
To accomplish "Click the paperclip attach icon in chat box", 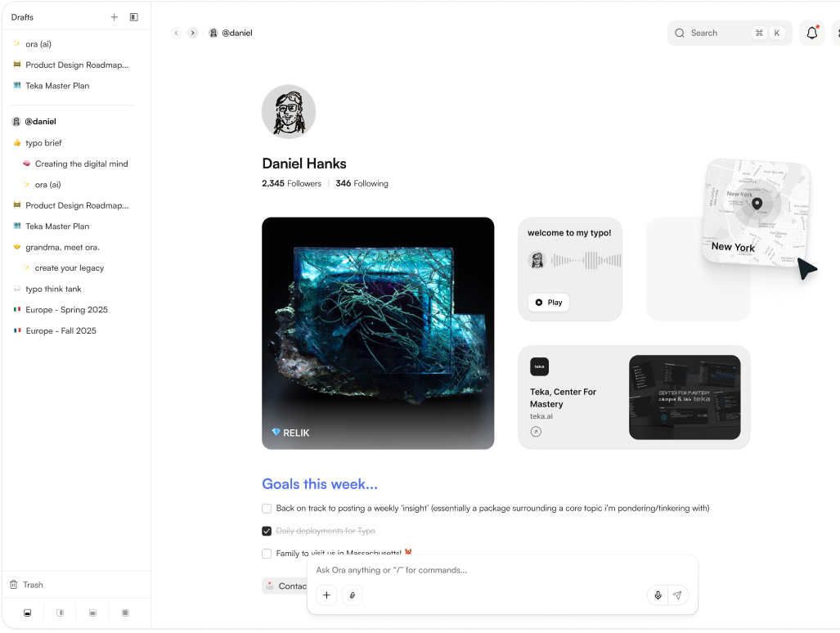I will [352, 595].
